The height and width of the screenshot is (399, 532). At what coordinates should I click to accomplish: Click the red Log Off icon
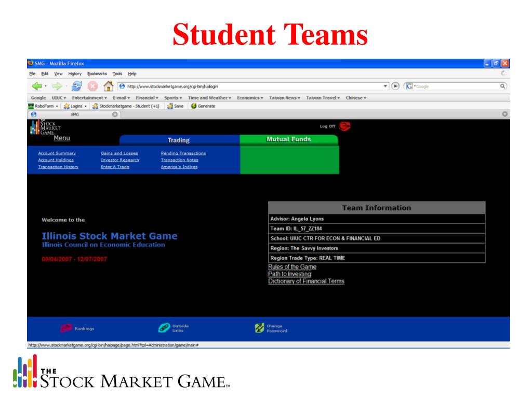(345, 126)
